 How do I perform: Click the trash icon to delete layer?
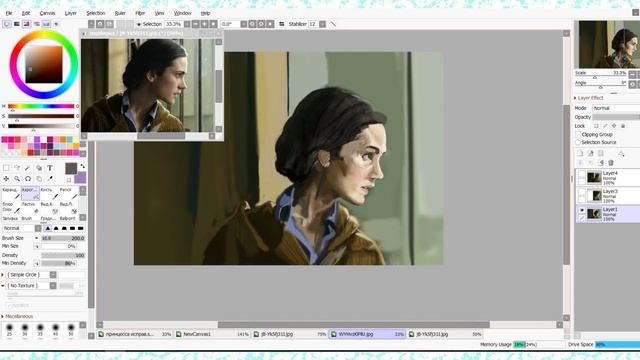tap(611, 163)
